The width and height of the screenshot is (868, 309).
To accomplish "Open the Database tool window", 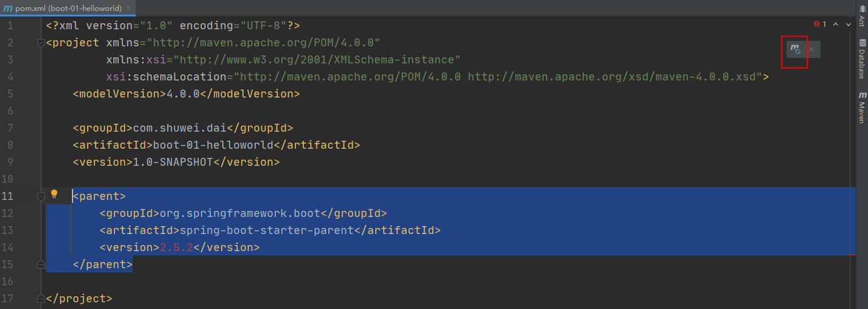I will click(862, 60).
